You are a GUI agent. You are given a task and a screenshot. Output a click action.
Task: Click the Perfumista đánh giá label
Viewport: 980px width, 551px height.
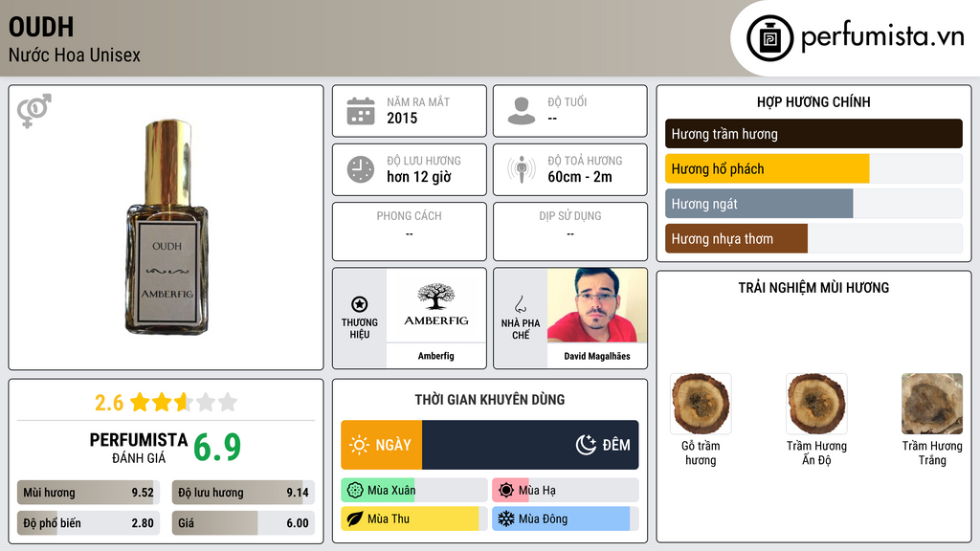pos(138,448)
